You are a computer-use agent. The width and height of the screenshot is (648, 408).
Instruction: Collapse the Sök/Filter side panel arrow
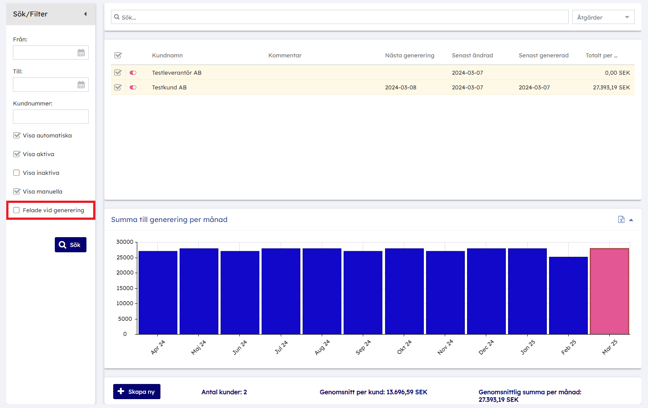pos(85,14)
